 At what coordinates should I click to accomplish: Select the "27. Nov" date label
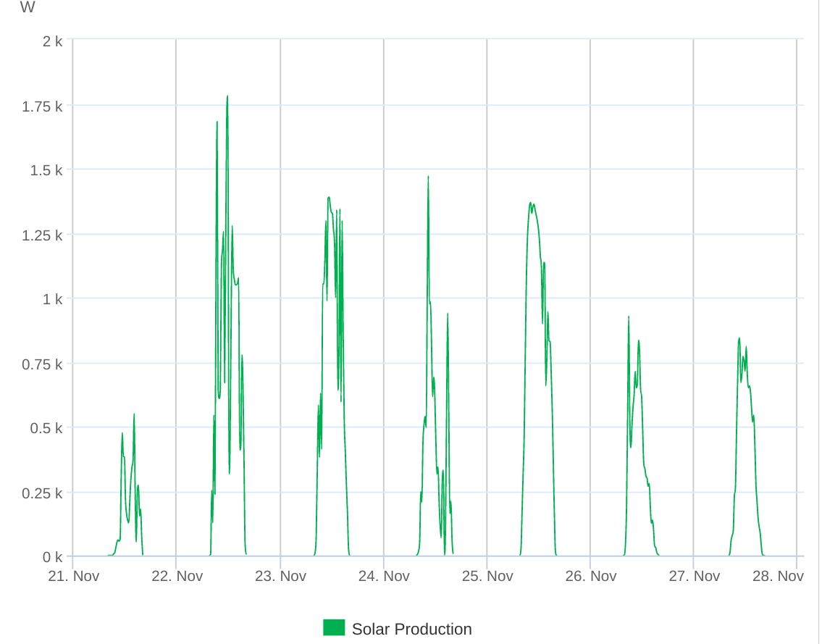[x=694, y=577]
